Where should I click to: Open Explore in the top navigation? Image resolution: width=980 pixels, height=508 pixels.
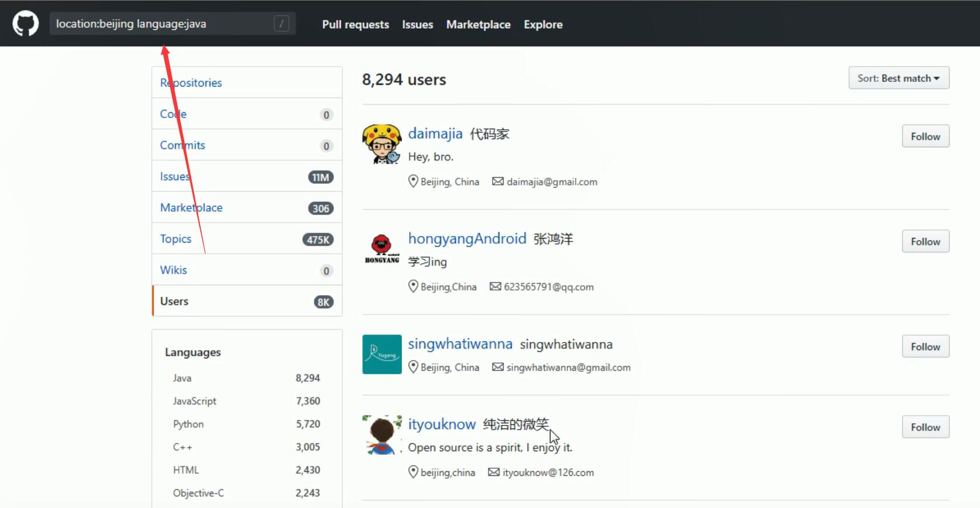tap(543, 25)
